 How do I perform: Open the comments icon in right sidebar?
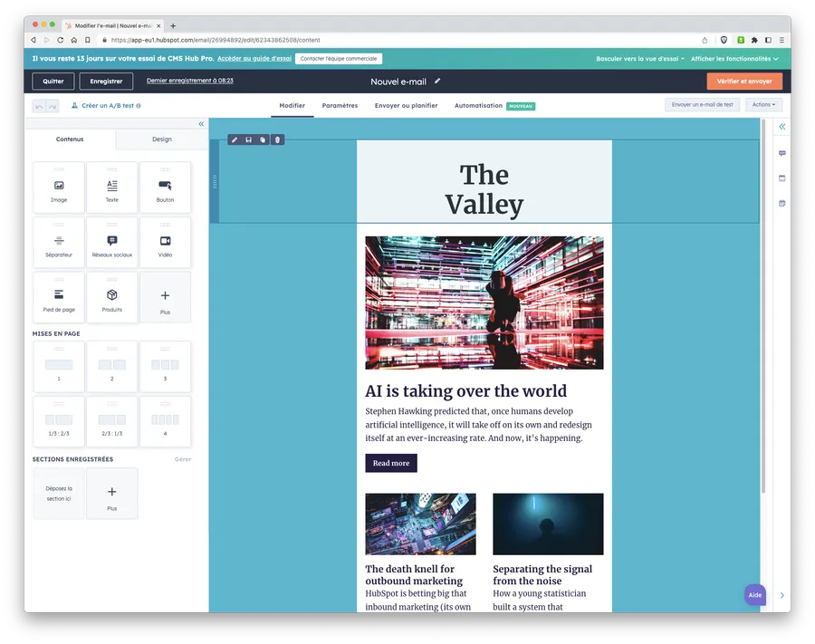pyautogui.click(x=781, y=153)
